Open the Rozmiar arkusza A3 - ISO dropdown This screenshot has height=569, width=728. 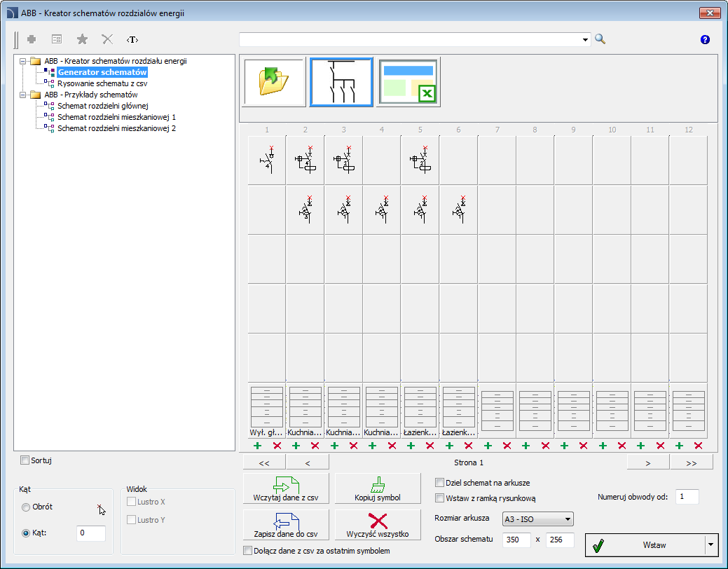(538, 519)
